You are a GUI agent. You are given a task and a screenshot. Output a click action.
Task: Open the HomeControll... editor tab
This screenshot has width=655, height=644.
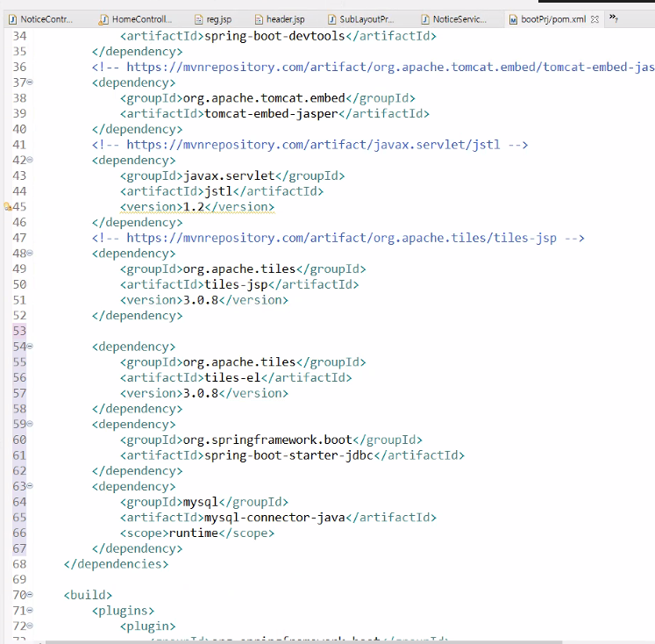pyautogui.click(x=135, y=19)
